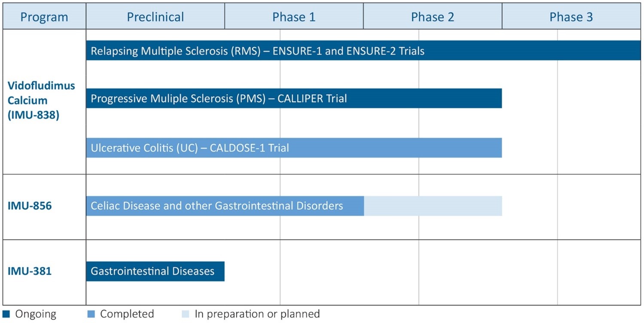Select the Phase 2 column header
The image size is (644, 323).
pos(433,17)
